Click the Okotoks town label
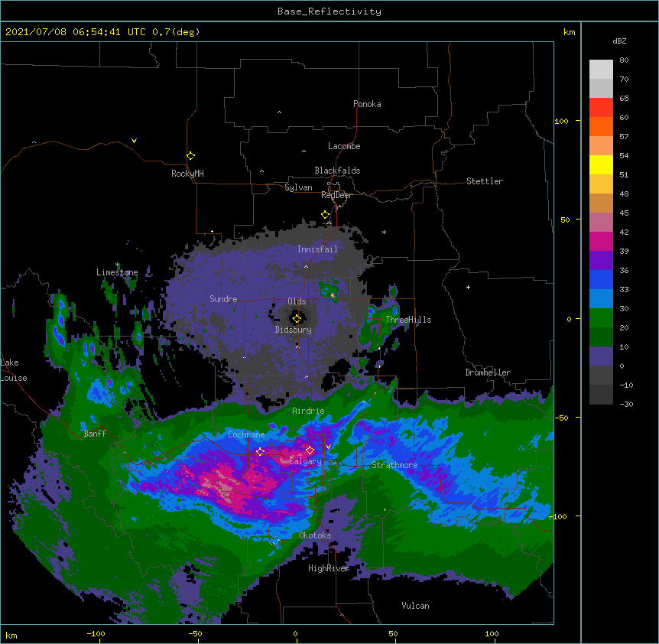 [x=315, y=535]
